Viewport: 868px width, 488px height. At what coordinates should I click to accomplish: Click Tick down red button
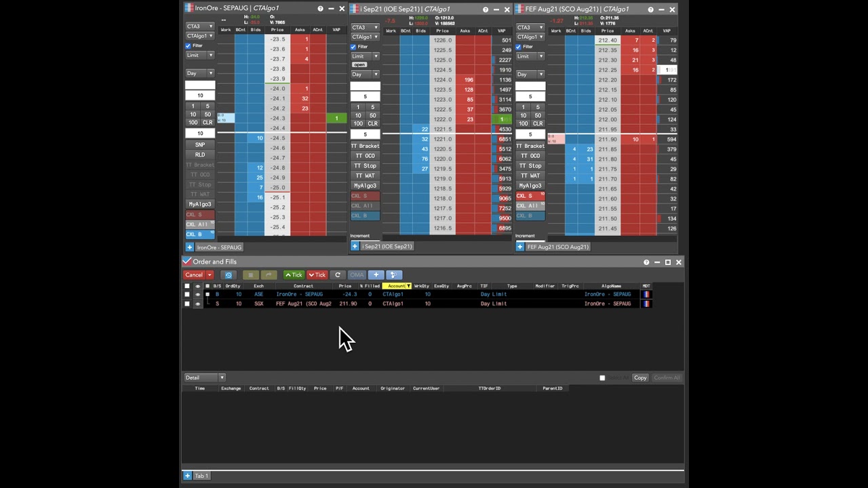[x=317, y=275]
